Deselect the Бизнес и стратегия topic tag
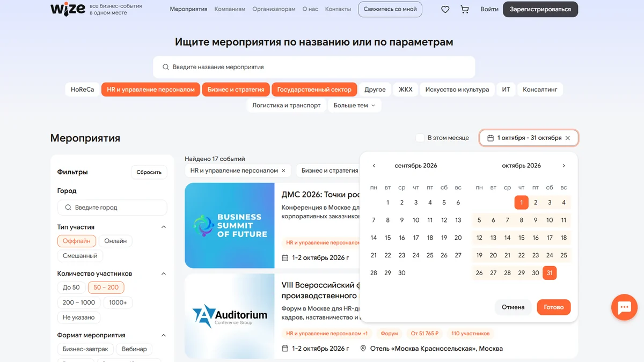The width and height of the screenshot is (644, 362). pos(236,90)
